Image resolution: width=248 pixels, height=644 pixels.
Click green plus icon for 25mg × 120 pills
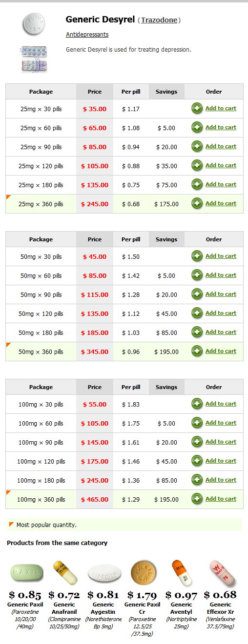click(197, 166)
